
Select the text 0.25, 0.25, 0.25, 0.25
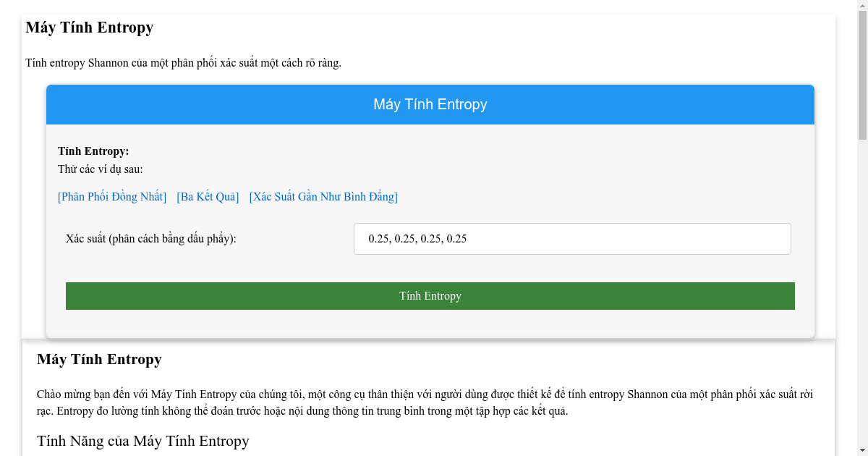tap(418, 238)
